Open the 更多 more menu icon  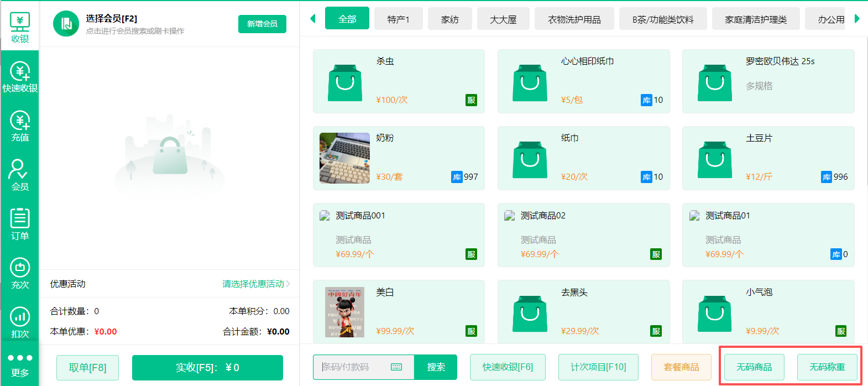coord(20,365)
